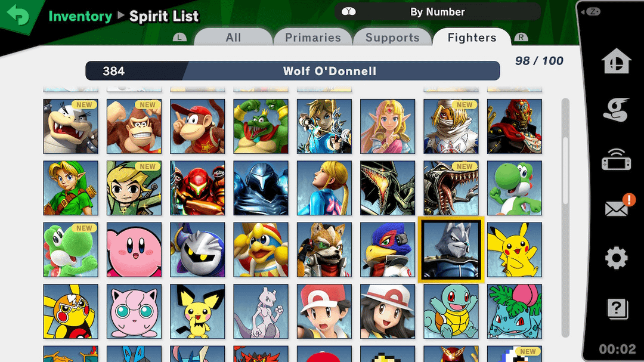Image resolution: width=644 pixels, height=362 pixels.
Task: Open the settings gear icon
Action: point(616,258)
